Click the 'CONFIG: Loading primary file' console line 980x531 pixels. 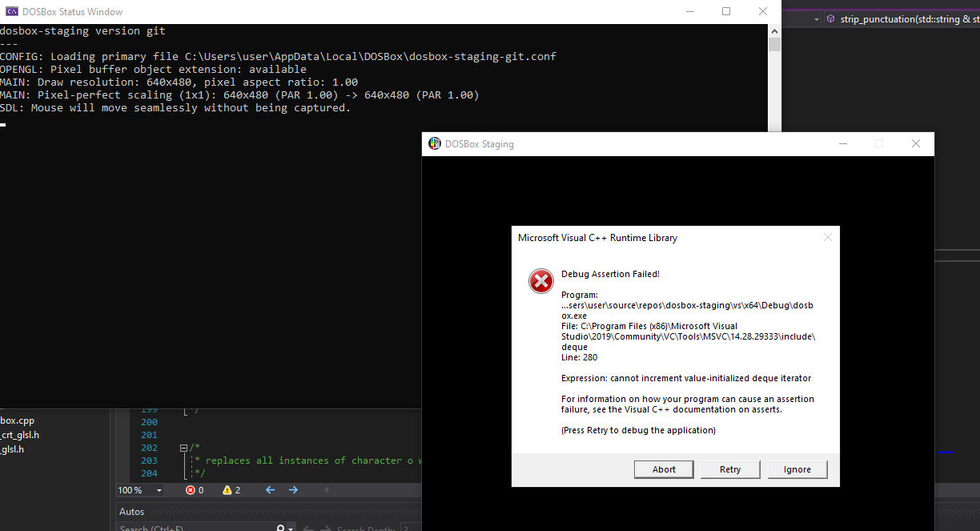tap(278, 56)
